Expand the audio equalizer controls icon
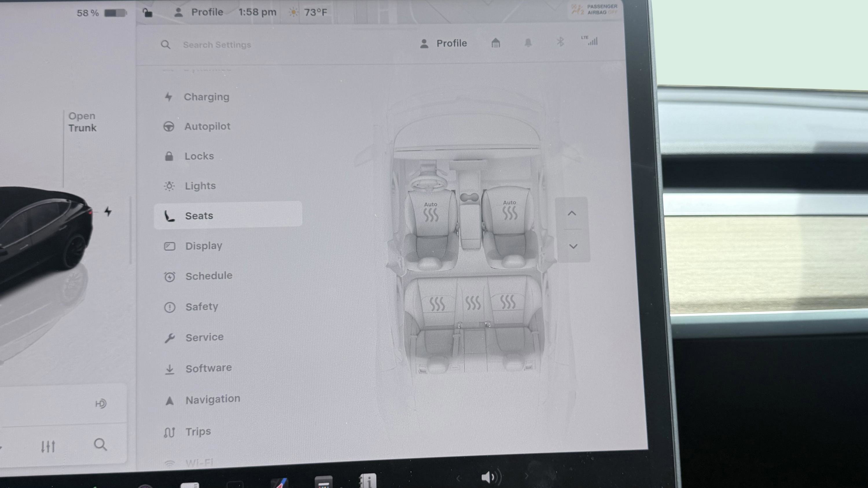Viewport: 868px width, 488px height. pyautogui.click(x=49, y=446)
